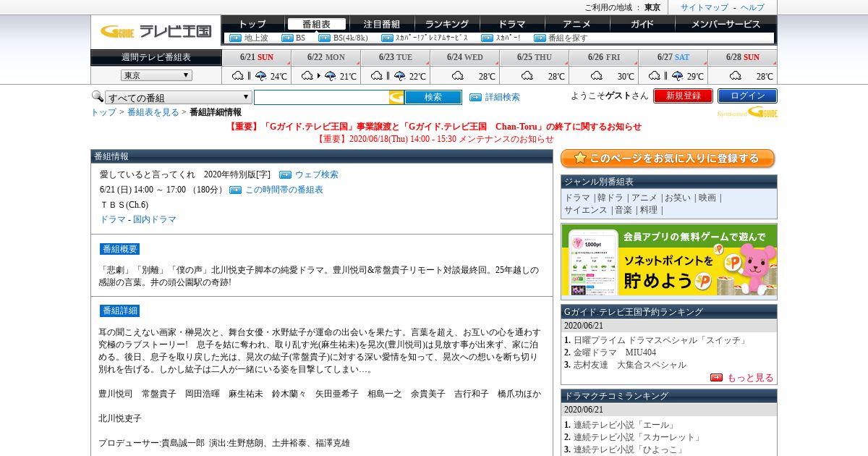Click cast name 豊川悦司 in the cast list
The height and width of the screenshot is (456, 868).
click(116, 394)
